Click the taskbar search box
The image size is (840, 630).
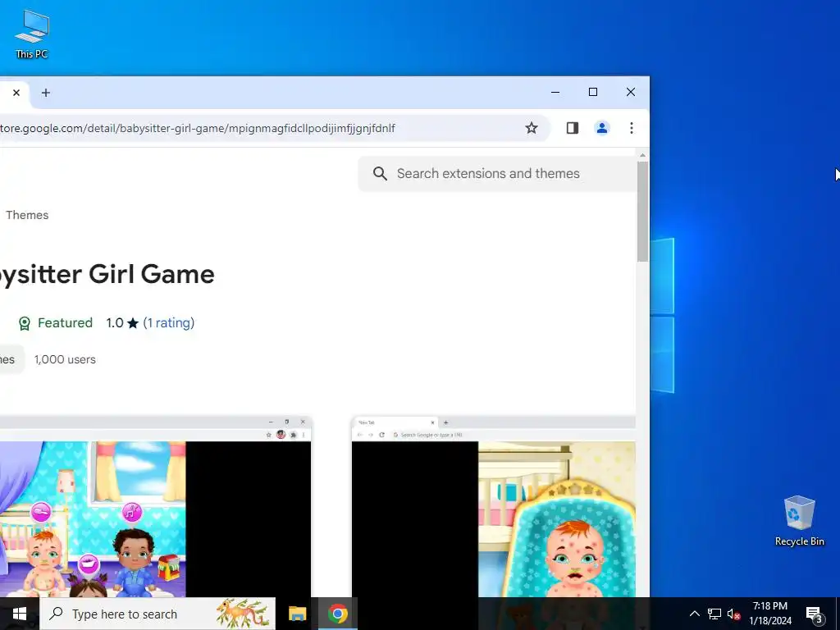(157, 614)
